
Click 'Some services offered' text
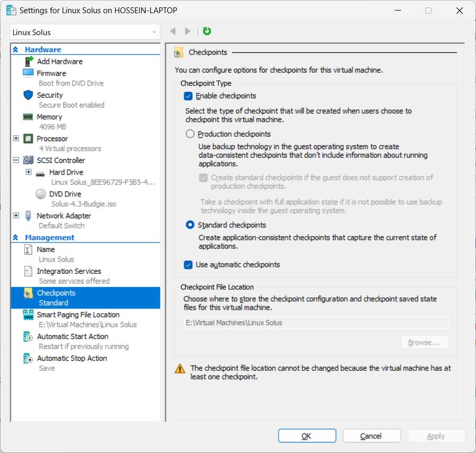74,281
